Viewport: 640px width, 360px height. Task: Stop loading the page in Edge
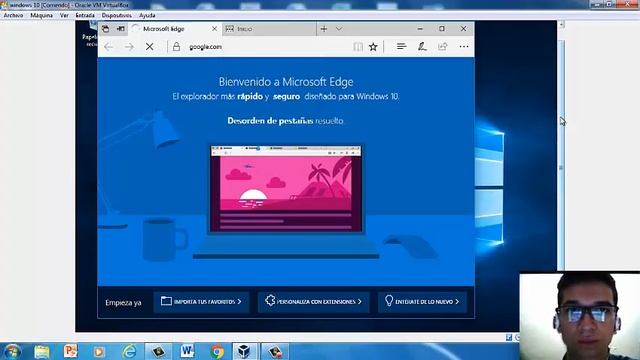(149, 47)
